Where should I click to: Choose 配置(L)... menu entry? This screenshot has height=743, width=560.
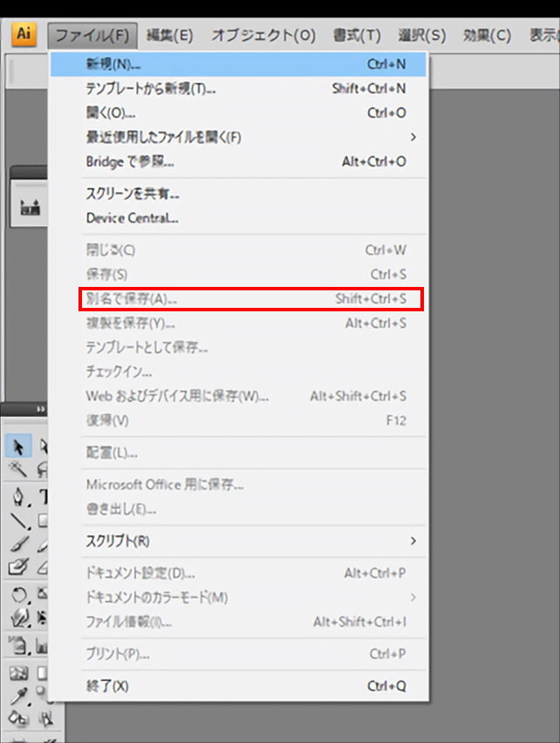[x=238, y=453]
